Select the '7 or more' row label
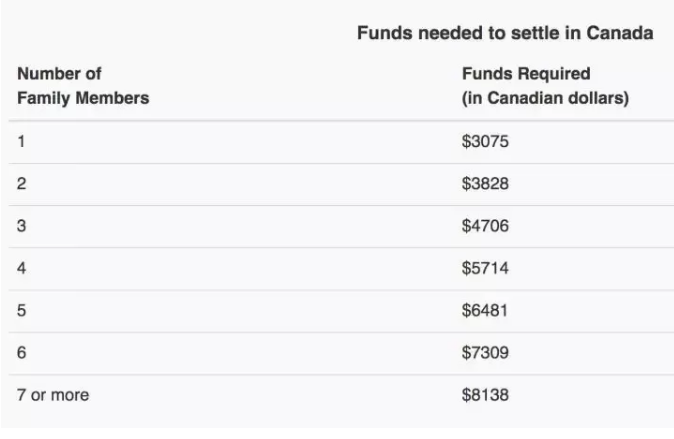Viewport: 674px width, 439px height. 53,395
